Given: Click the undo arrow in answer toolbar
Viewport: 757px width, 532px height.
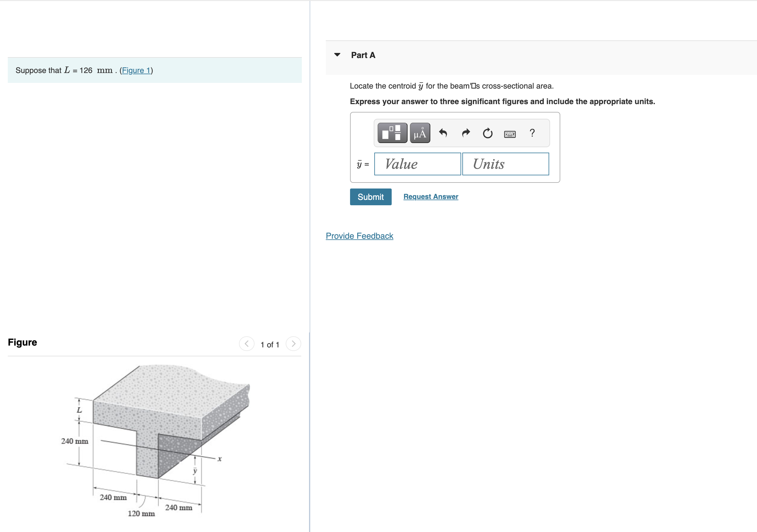Looking at the screenshot, I should coord(443,133).
